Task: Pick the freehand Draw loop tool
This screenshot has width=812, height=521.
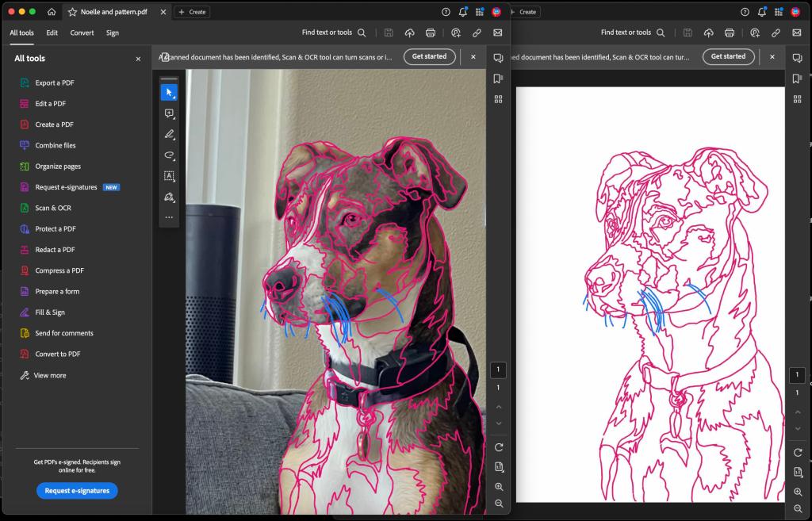Action: [169, 155]
